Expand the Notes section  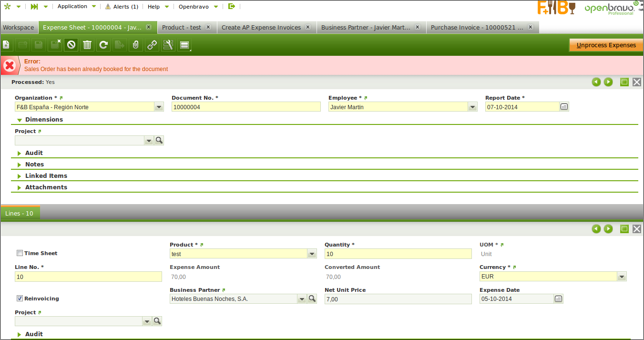pos(20,165)
